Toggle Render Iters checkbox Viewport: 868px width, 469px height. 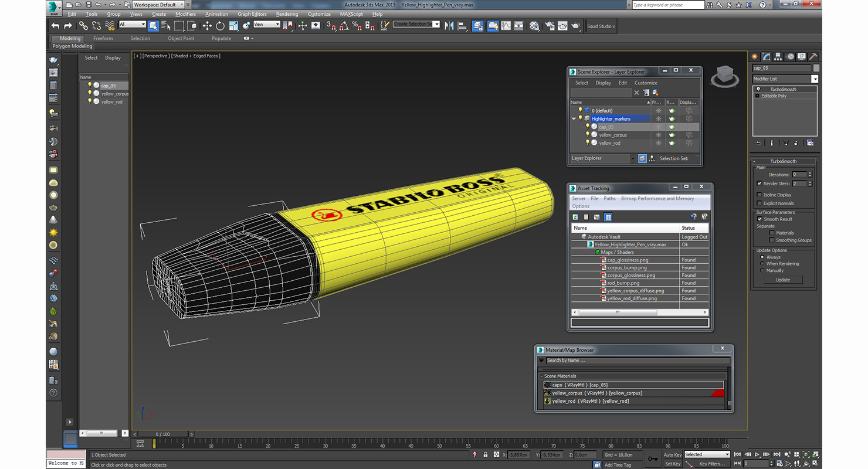[759, 183]
